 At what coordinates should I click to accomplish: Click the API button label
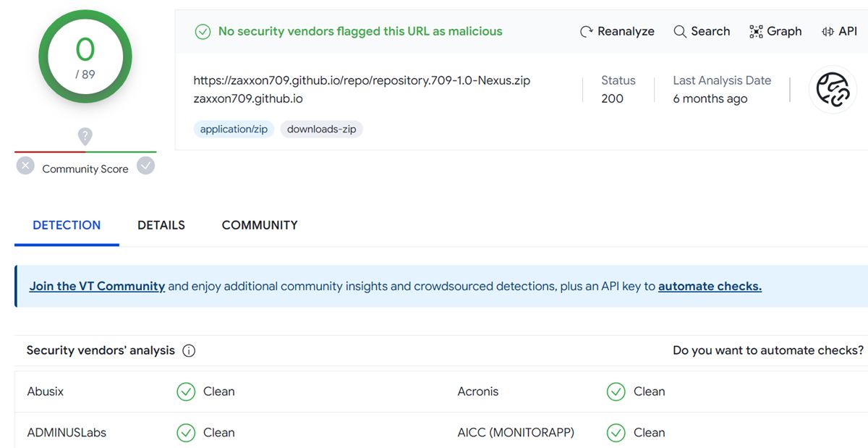[848, 31]
